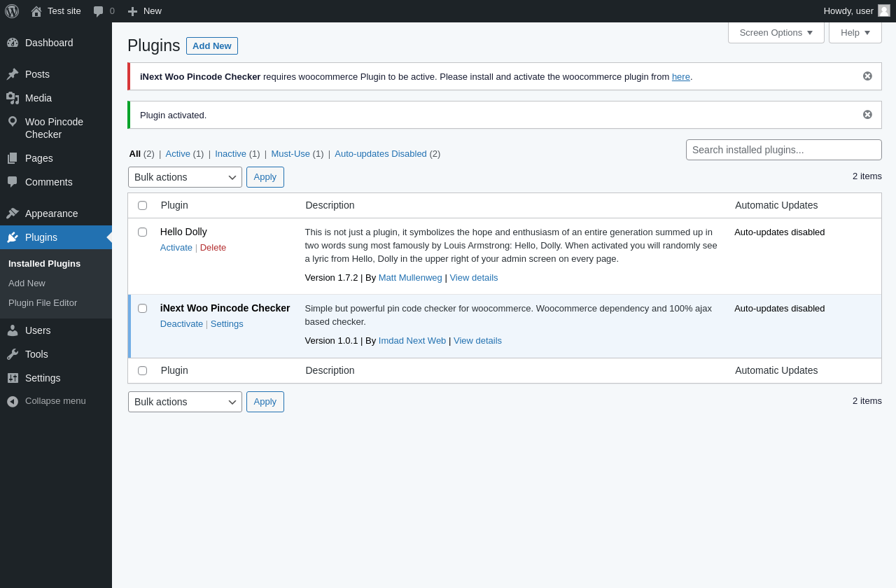Open the comments bubble icon in admin bar
This screenshot has width=896, height=588.
pos(99,11)
